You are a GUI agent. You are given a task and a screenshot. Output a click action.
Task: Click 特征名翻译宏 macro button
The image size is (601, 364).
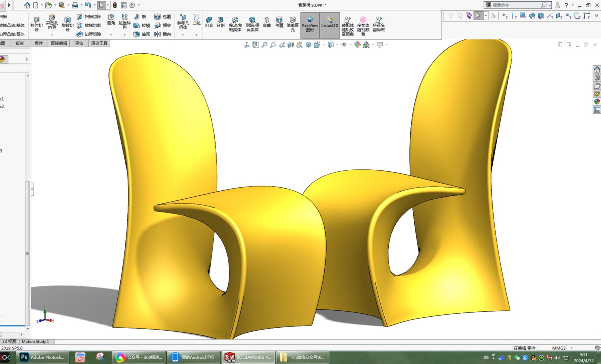379,24
